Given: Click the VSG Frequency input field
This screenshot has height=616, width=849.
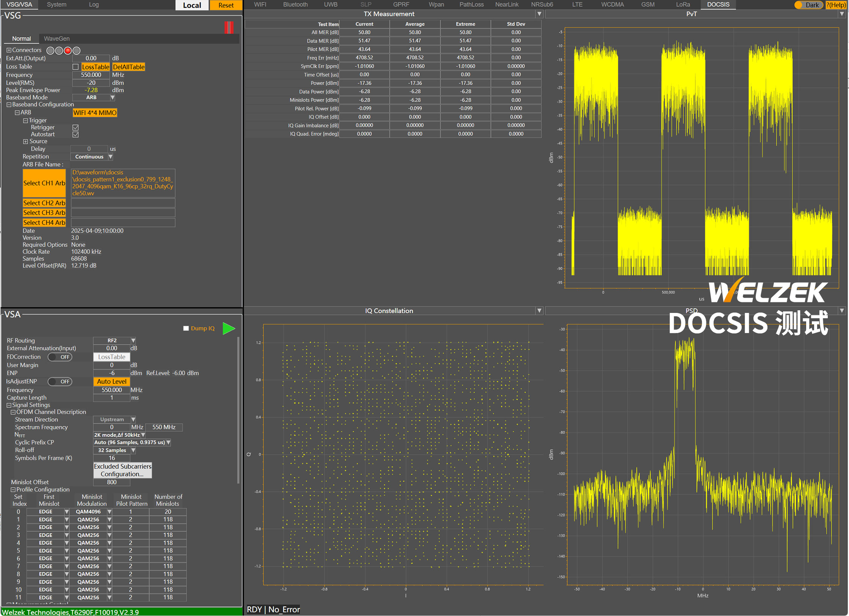Looking at the screenshot, I should (x=91, y=75).
